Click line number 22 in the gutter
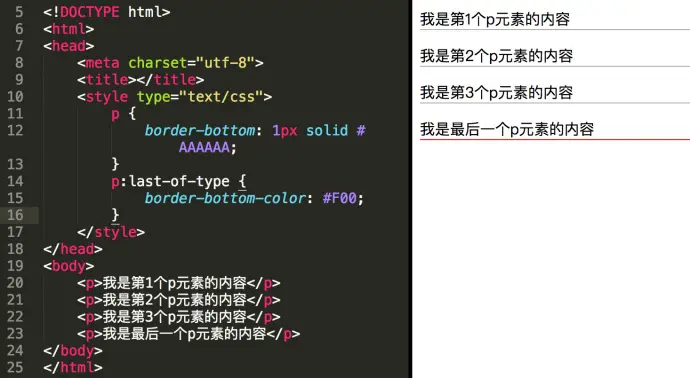Screen dimensions: 690x378 click(x=15, y=317)
